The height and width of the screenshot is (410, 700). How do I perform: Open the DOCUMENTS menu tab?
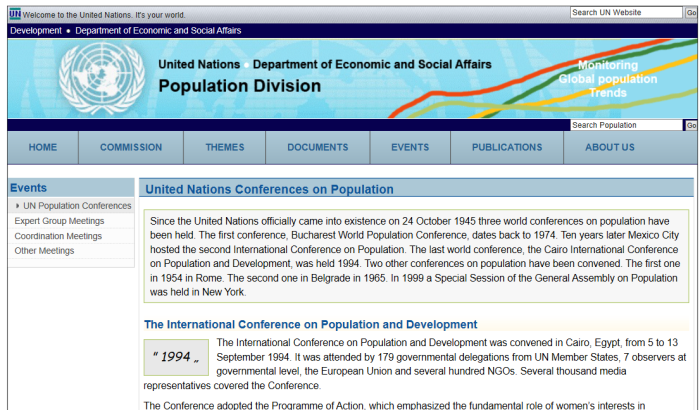(317, 147)
